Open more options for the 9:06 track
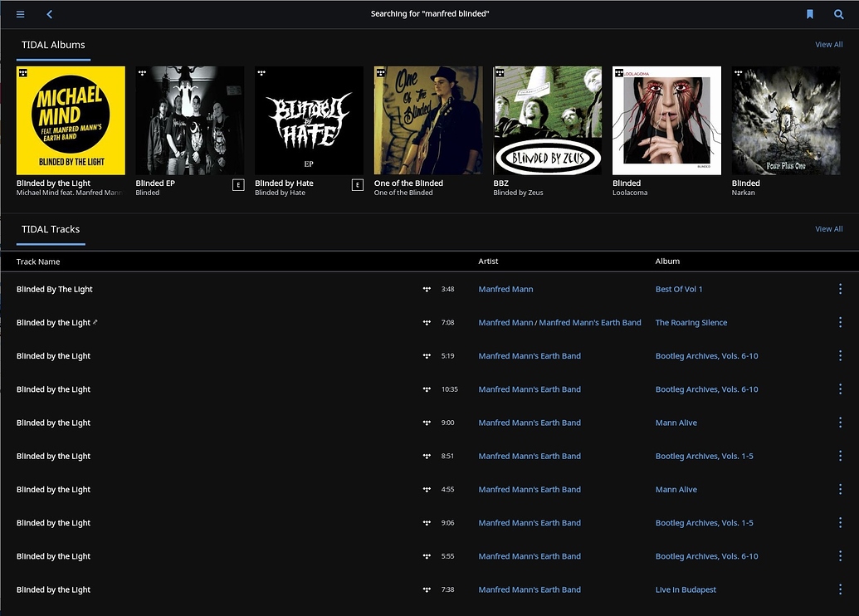Image resolution: width=859 pixels, height=616 pixels. click(841, 523)
